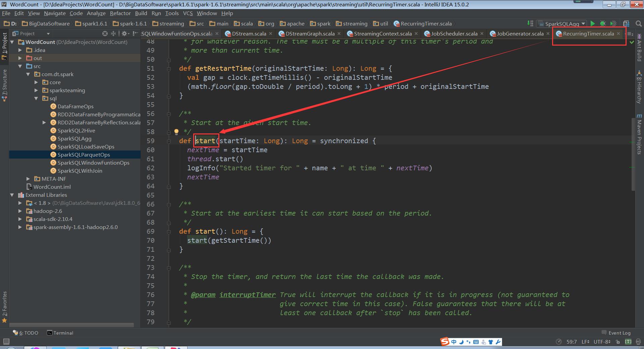The width and height of the screenshot is (644, 349).
Task: Toggle Sogou punctuation mode icon
Action: point(468,342)
